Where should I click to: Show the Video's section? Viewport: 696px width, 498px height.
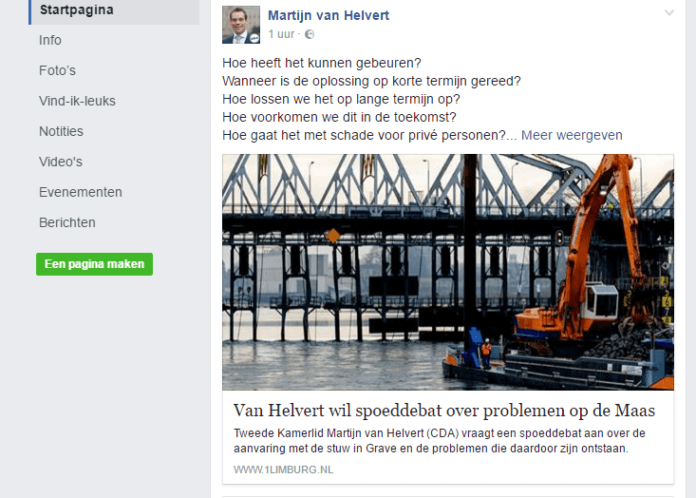point(61,162)
